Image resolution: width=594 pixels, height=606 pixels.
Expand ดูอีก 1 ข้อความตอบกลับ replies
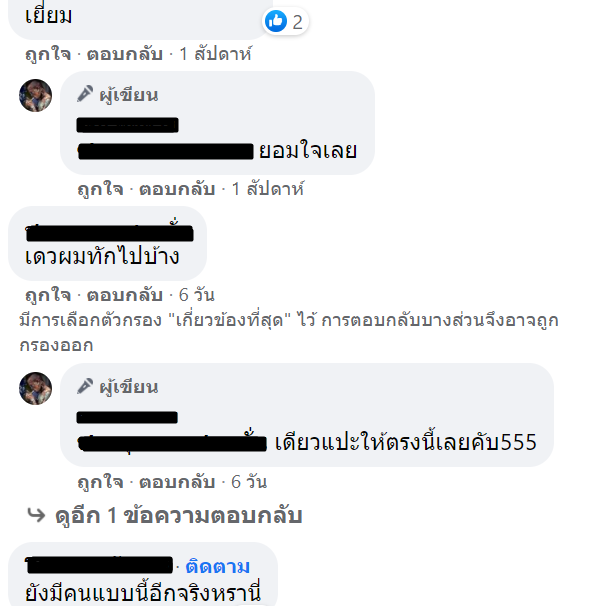(179, 516)
